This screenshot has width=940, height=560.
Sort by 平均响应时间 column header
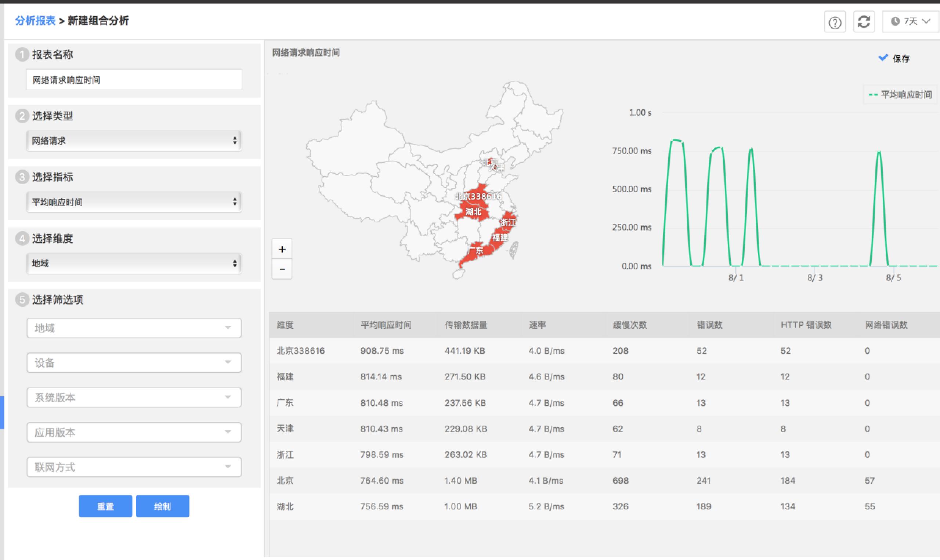386,325
